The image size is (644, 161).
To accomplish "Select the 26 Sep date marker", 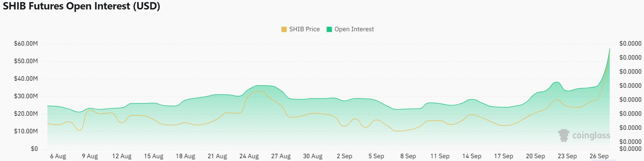I will click(x=599, y=156).
